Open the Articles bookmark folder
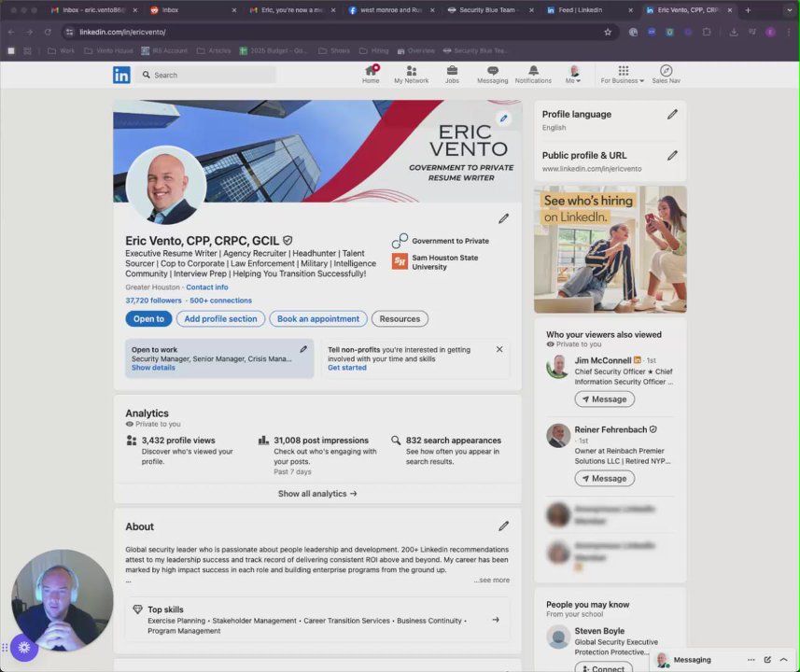Viewport: 800px width, 672px height. pyautogui.click(x=214, y=51)
